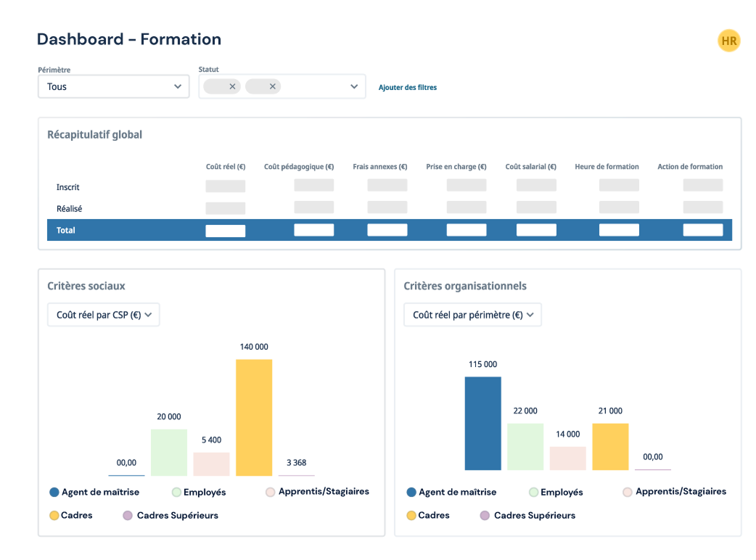Click the HR user avatar icon
This screenshot has height=560, width=756.
[x=728, y=41]
